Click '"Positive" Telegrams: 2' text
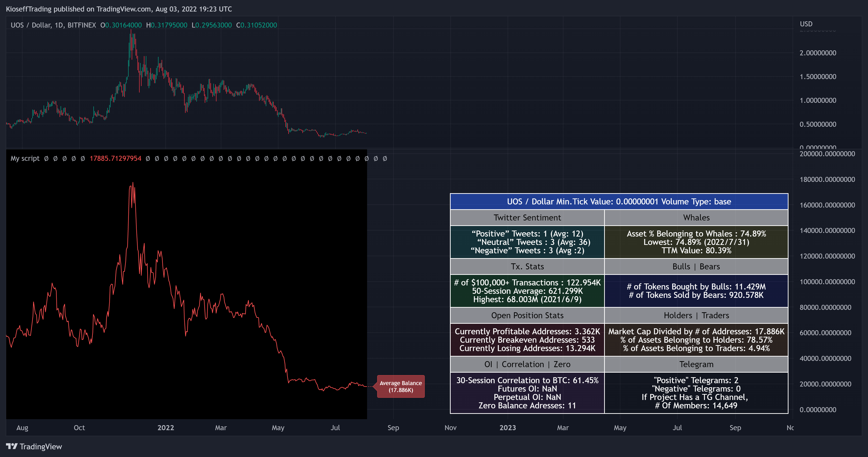Viewport: 868px width, 457px height. point(696,381)
